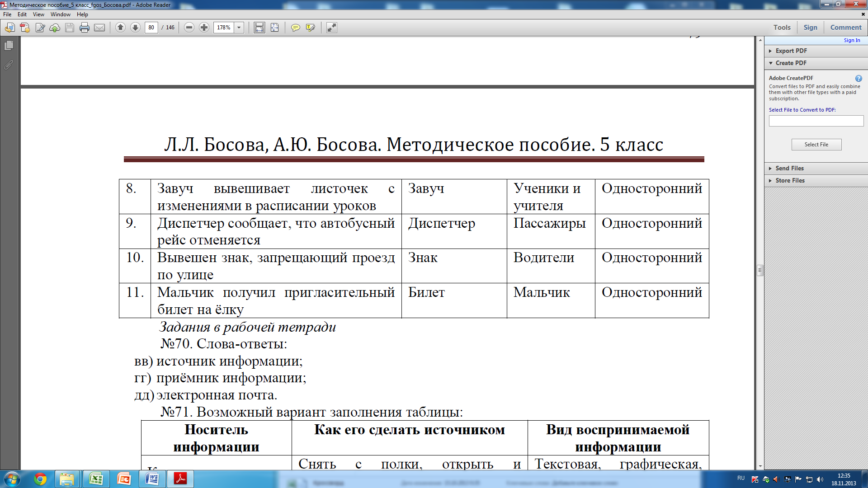Click the Send Files panel icon
Viewport: 868px width, 488px height.
tap(771, 168)
